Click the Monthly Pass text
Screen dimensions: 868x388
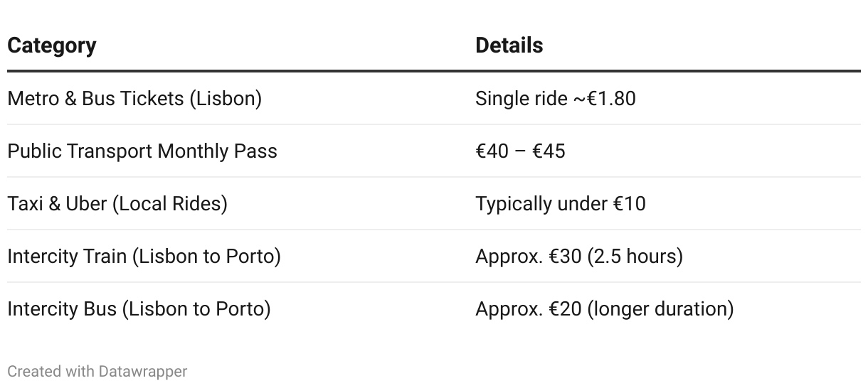click(x=217, y=151)
